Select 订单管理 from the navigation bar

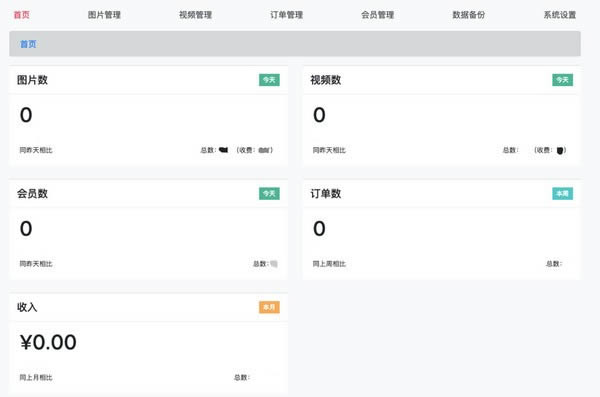[287, 15]
